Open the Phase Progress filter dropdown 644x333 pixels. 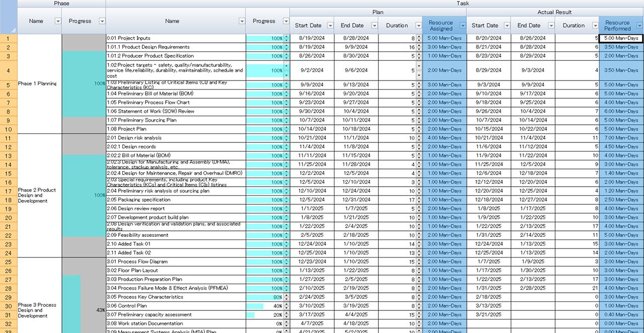click(102, 21)
